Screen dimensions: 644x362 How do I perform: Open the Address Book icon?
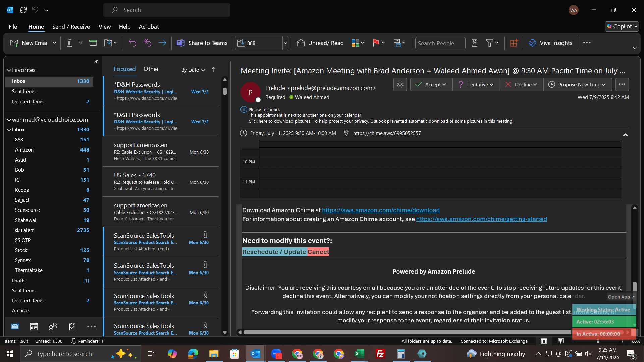pos(474,43)
